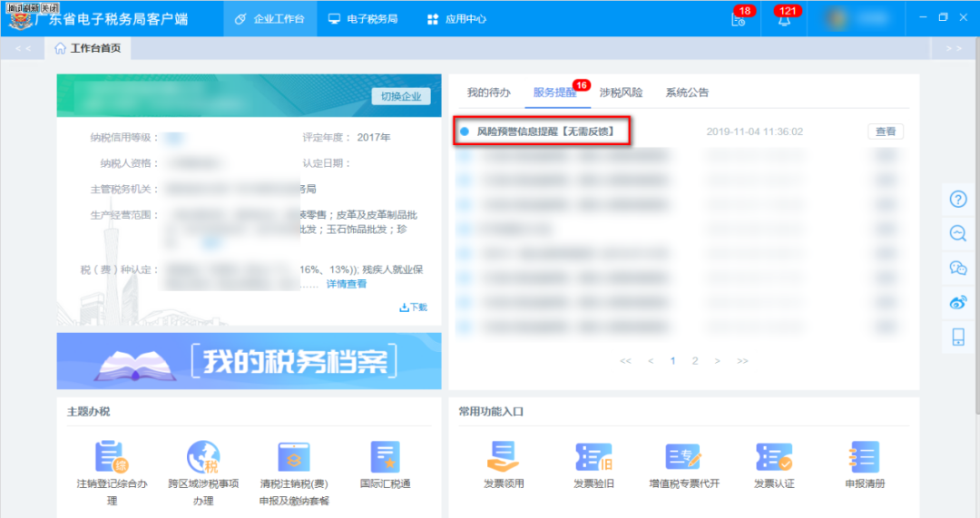Open notification bell with 121 badge

click(784, 18)
